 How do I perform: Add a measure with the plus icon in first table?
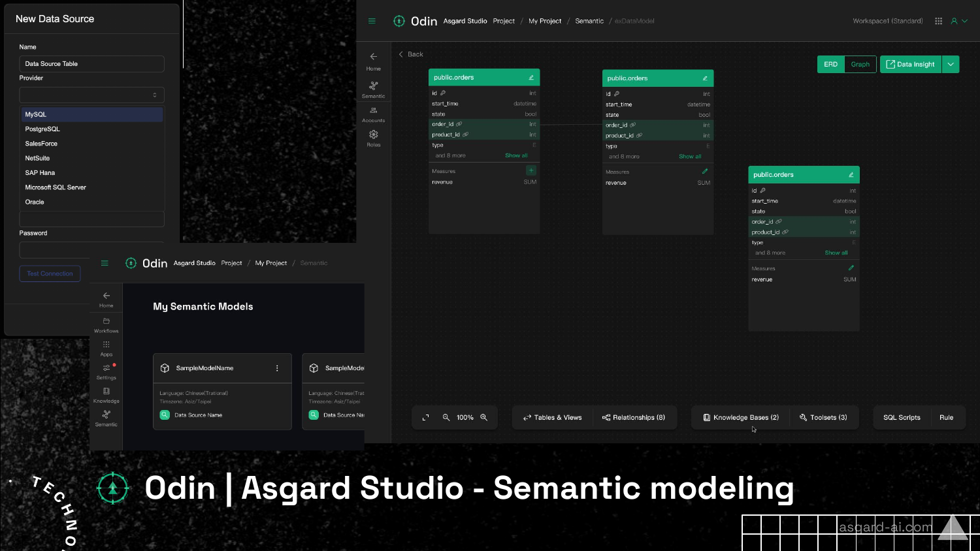click(531, 170)
